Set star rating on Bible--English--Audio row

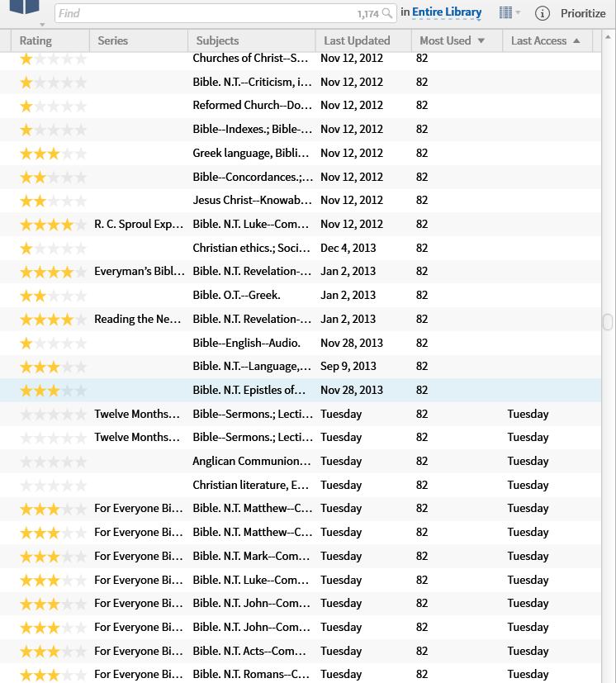click(x=53, y=344)
